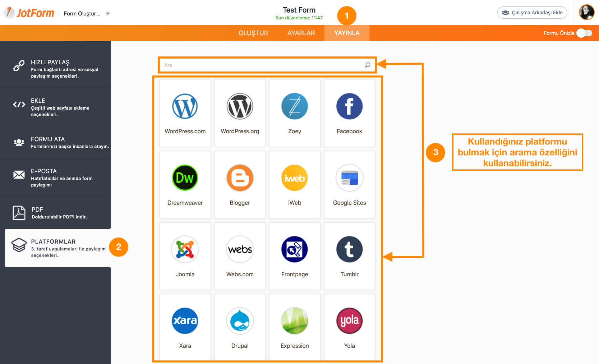Open the AYARLAR tab
599x364 pixels.
pyautogui.click(x=301, y=33)
